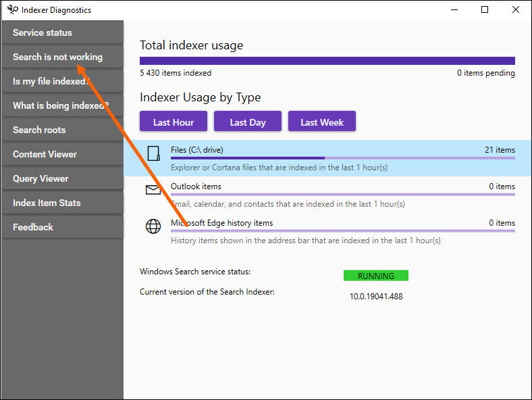This screenshot has height=400, width=532.
Task: Click the Indexer Usage by Type heading
Action: pyautogui.click(x=201, y=97)
